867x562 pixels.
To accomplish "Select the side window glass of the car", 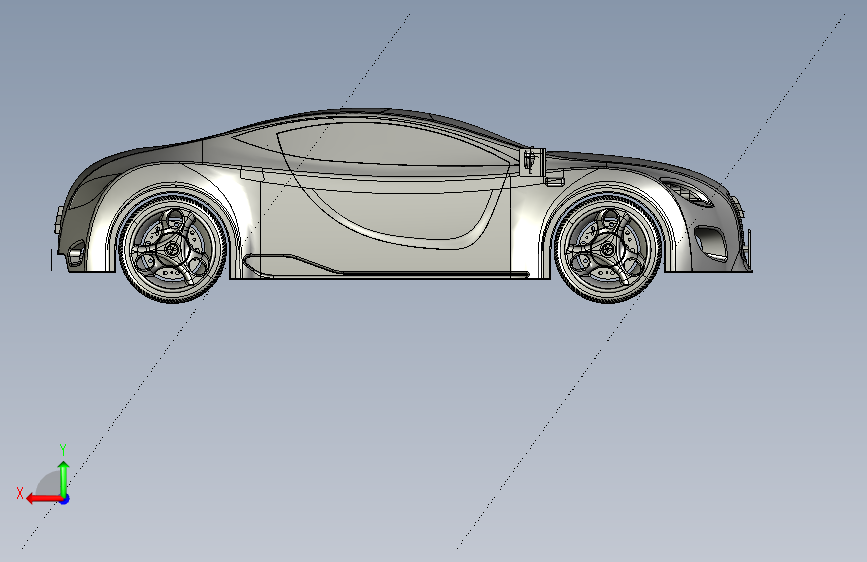I will coord(387,144).
